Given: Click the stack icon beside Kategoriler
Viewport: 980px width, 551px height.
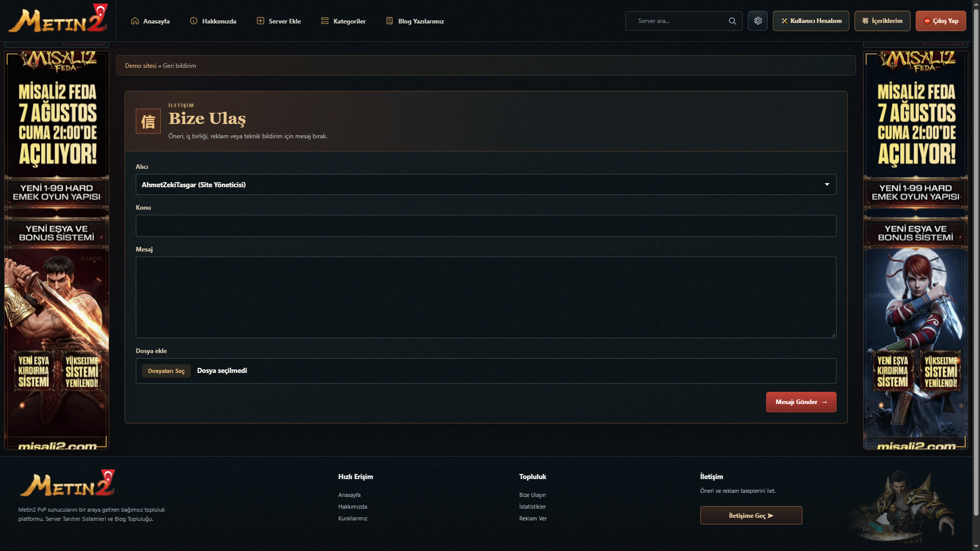Looking at the screenshot, I should point(325,21).
